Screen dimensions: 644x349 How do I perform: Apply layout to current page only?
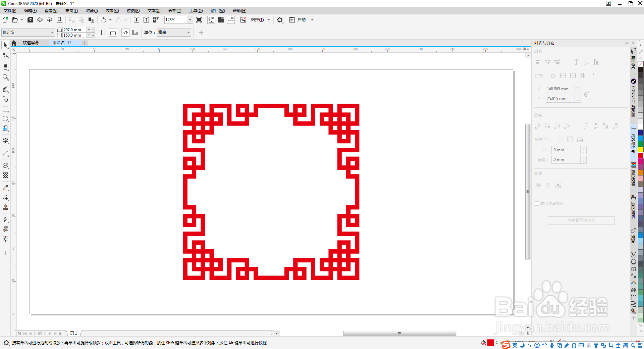point(135,33)
